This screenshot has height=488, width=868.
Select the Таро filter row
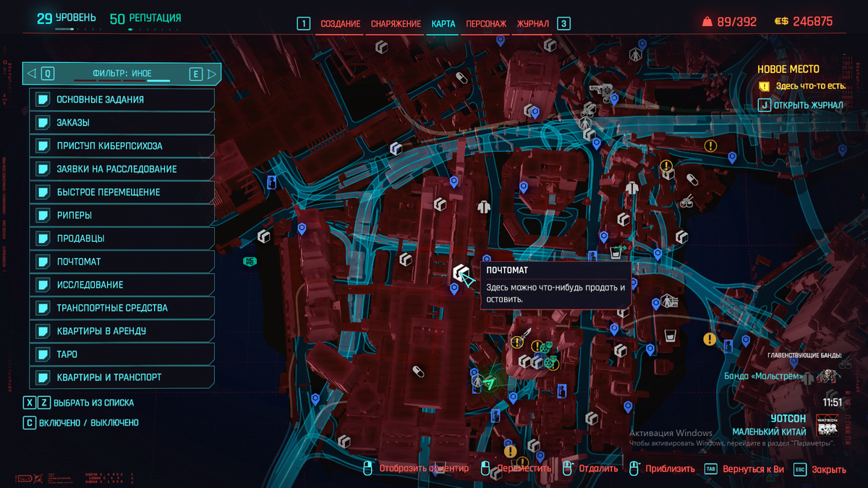[x=122, y=354]
